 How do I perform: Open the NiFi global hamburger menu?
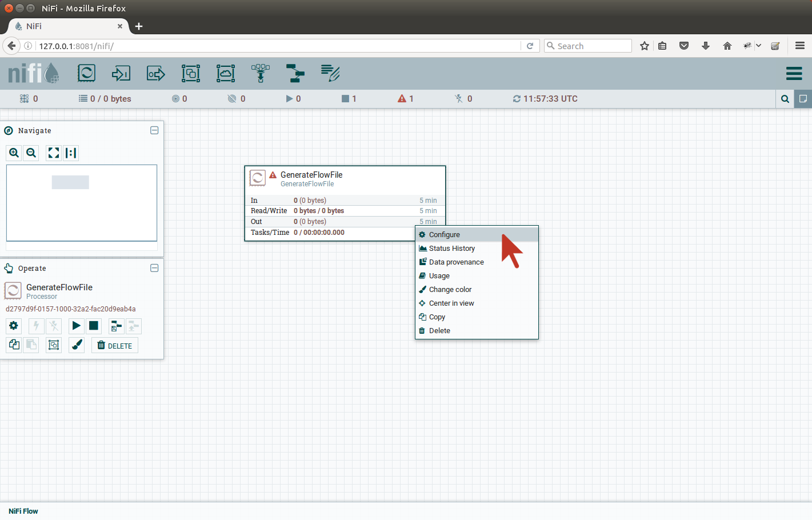794,74
